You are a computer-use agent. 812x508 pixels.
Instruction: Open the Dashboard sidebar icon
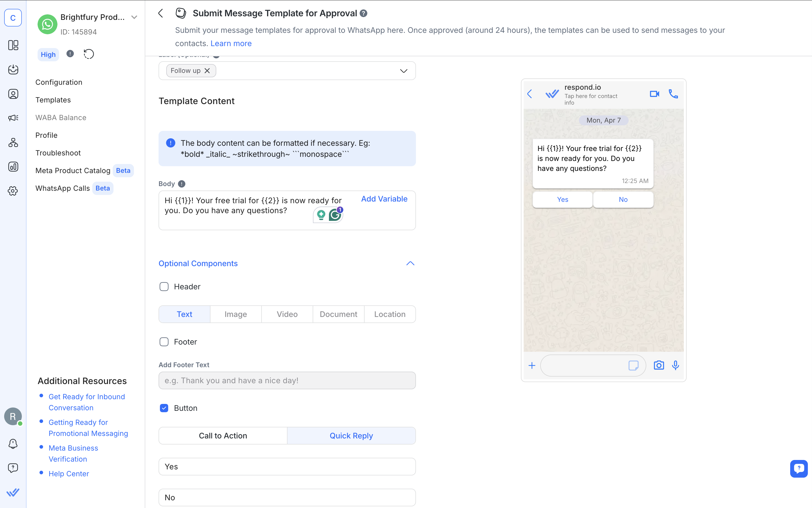pyautogui.click(x=13, y=45)
